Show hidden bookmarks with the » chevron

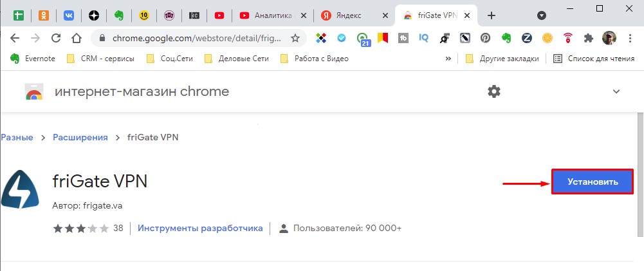coord(448,59)
